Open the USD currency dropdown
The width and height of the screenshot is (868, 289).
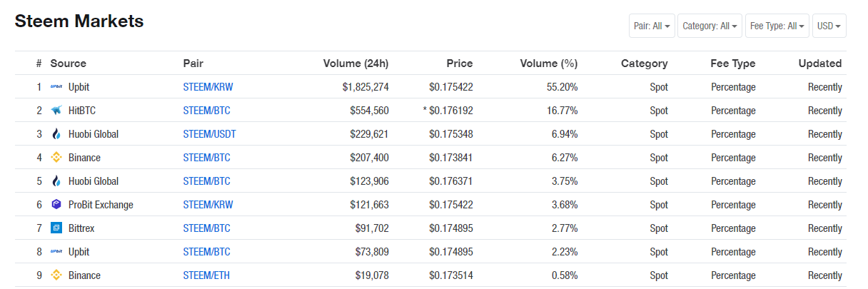pyautogui.click(x=829, y=26)
